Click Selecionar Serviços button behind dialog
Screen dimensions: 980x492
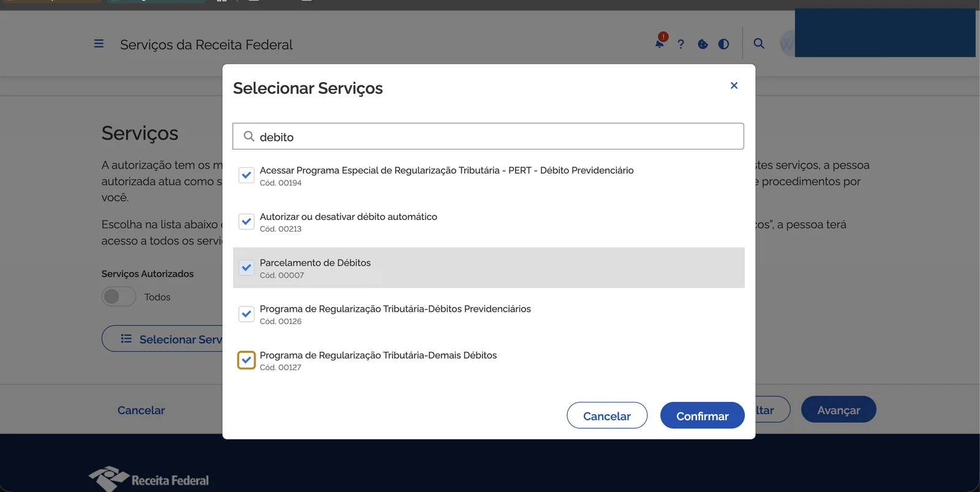point(163,339)
